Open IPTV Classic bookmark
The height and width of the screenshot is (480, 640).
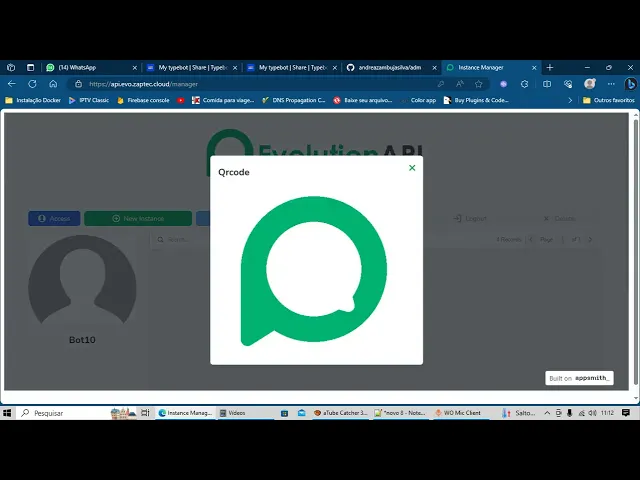pos(89,100)
